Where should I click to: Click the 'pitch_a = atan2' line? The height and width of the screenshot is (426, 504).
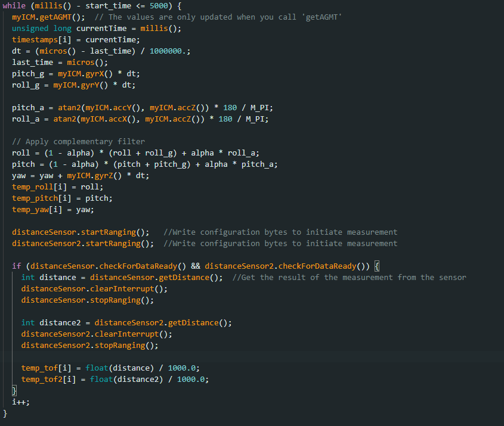(x=143, y=108)
